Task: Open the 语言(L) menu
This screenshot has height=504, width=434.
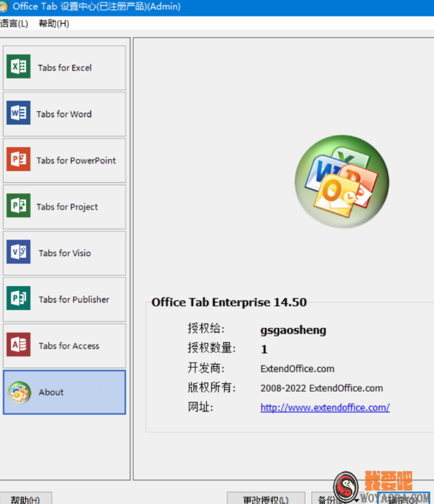Action: [x=14, y=23]
